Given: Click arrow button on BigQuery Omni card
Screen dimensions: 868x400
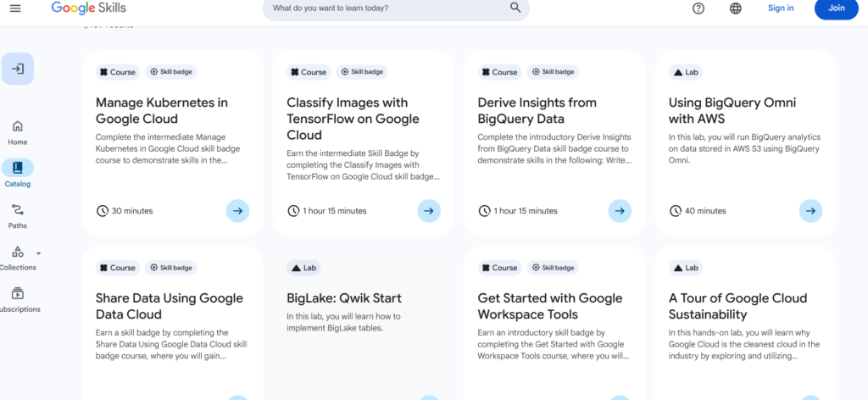Looking at the screenshot, I should pos(811,211).
